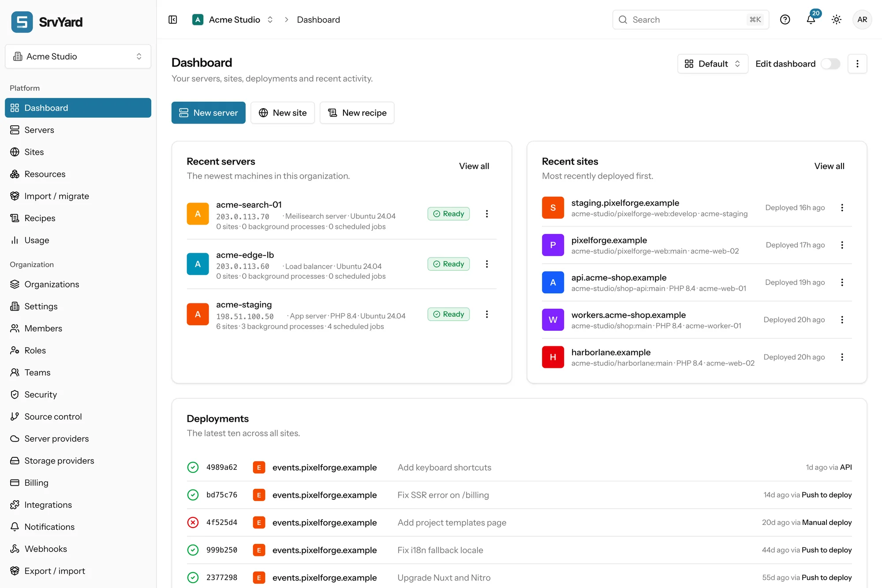
Task: Open Server providers in the sidebar
Action: pyautogui.click(x=78, y=438)
